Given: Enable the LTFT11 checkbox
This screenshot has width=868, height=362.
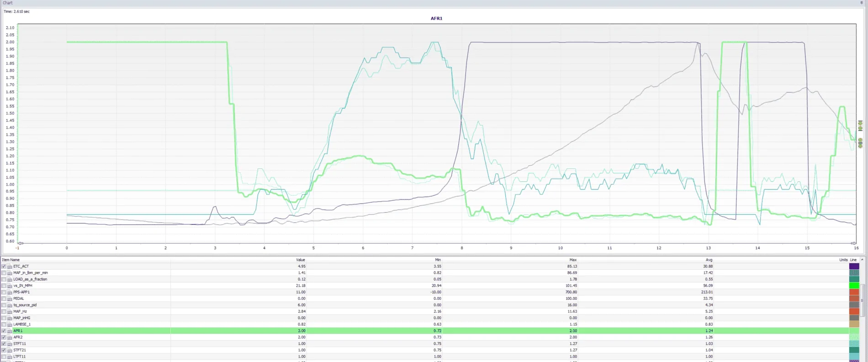Looking at the screenshot, I should pyautogui.click(x=4, y=357).
